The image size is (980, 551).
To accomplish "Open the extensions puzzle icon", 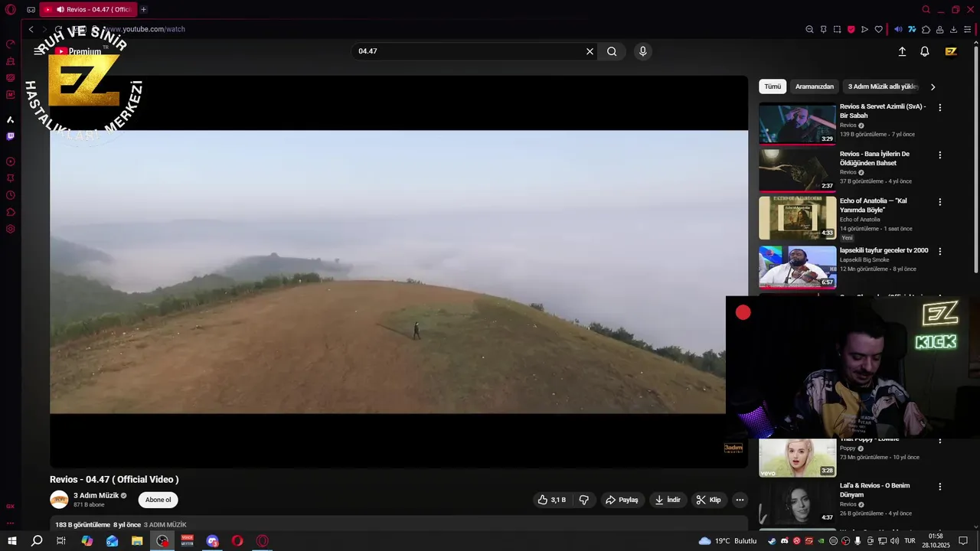I will pos(926,29).
